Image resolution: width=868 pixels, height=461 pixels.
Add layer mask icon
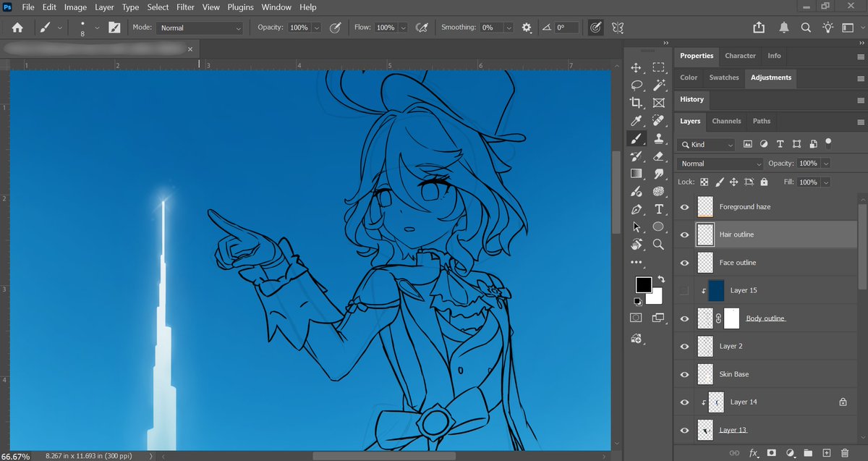pyautogui.click(x=771, y=453)
